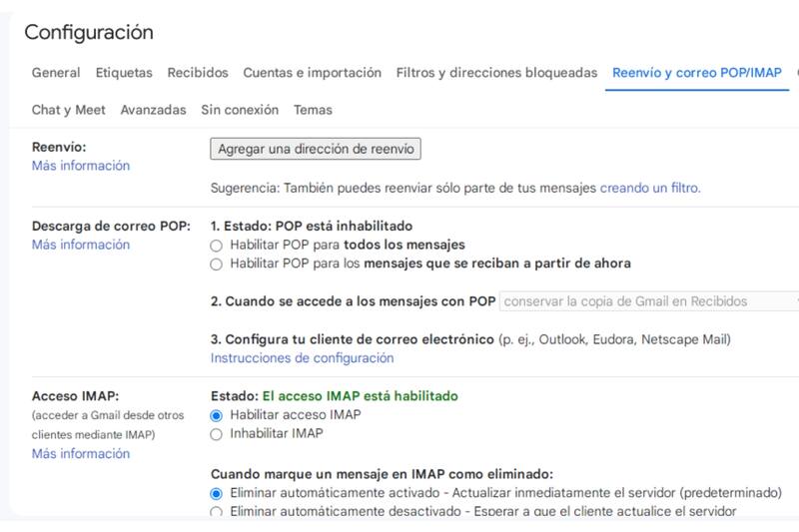Click Más información under Acceso IMAP

pyautogui.click(x=81, y=453)
